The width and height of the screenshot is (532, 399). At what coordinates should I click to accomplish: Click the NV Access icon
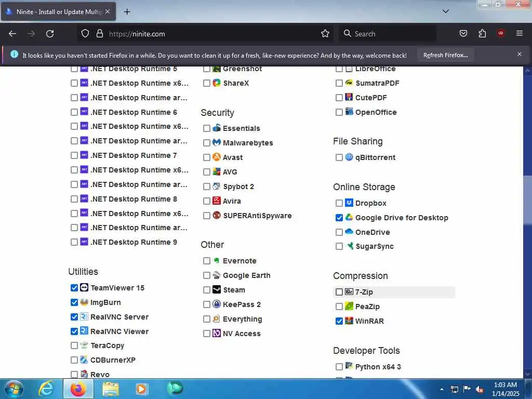click(x=217, y=333)
